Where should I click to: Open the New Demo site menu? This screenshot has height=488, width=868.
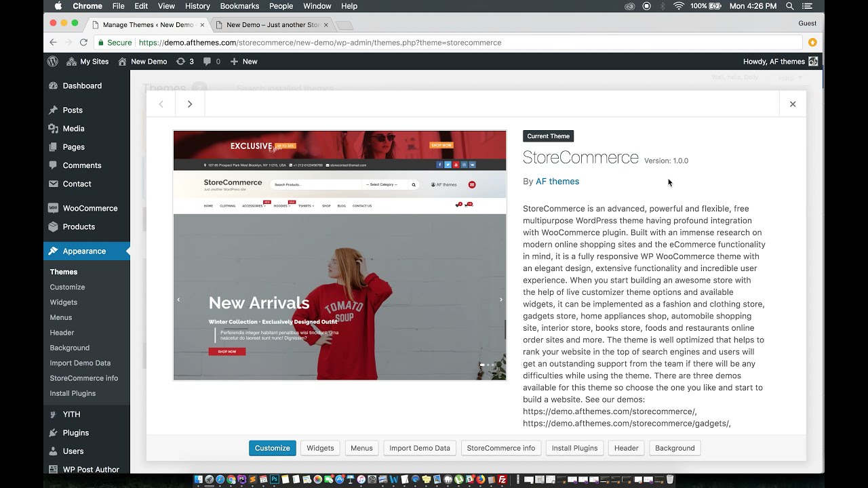[x=142, y=61]
